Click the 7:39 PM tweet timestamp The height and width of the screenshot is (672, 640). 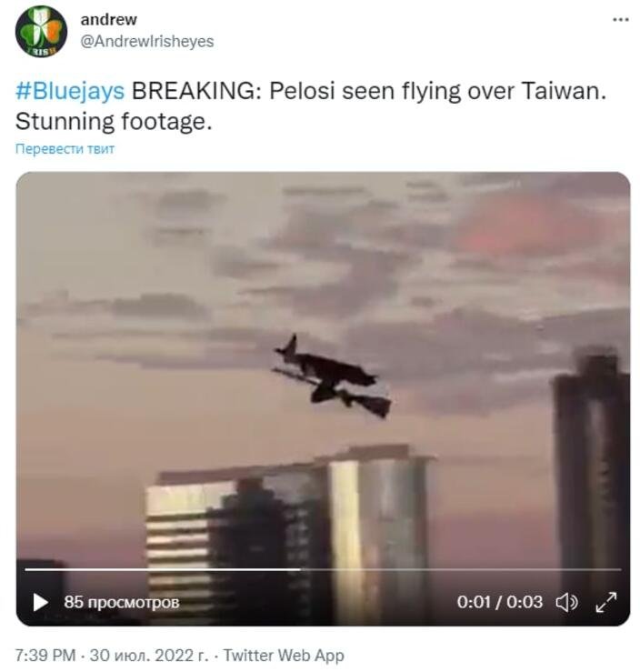coord(45,656)
